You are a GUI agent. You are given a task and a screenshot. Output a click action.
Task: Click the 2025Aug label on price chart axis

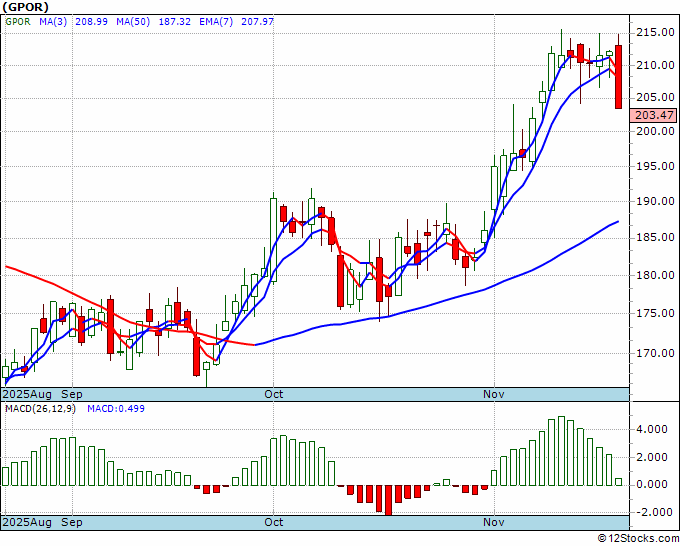[27, 394]
